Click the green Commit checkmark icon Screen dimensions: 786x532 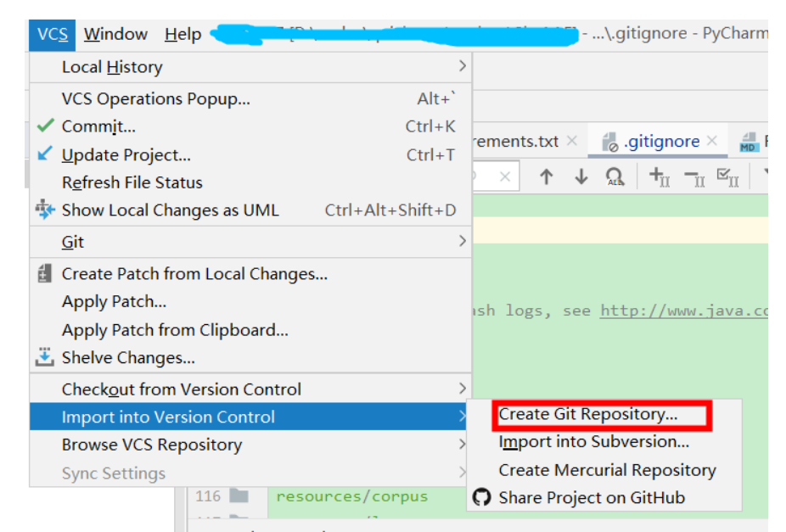pos(45,126)
